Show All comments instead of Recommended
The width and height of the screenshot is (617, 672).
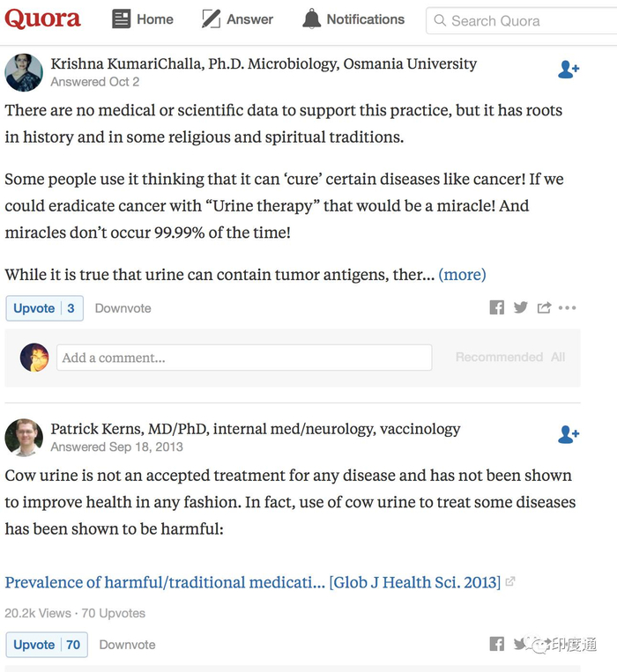(x=558, y=358)
